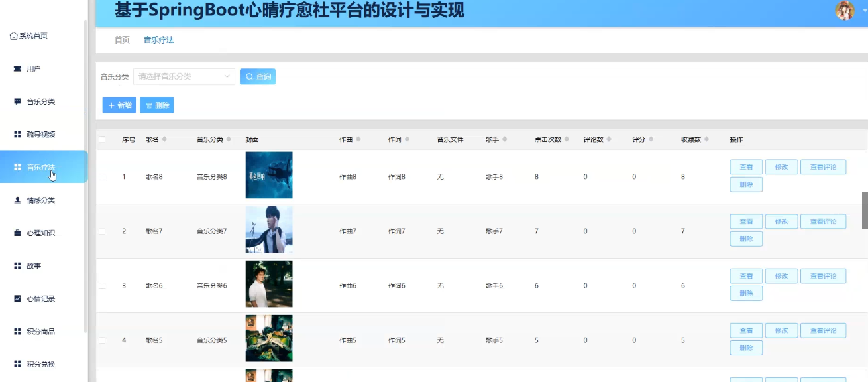Image resolution: width=868 pixels, height=382 pixels.
Task: Open the 心理知识 sidebar menu
Action: tap(43, 233)
